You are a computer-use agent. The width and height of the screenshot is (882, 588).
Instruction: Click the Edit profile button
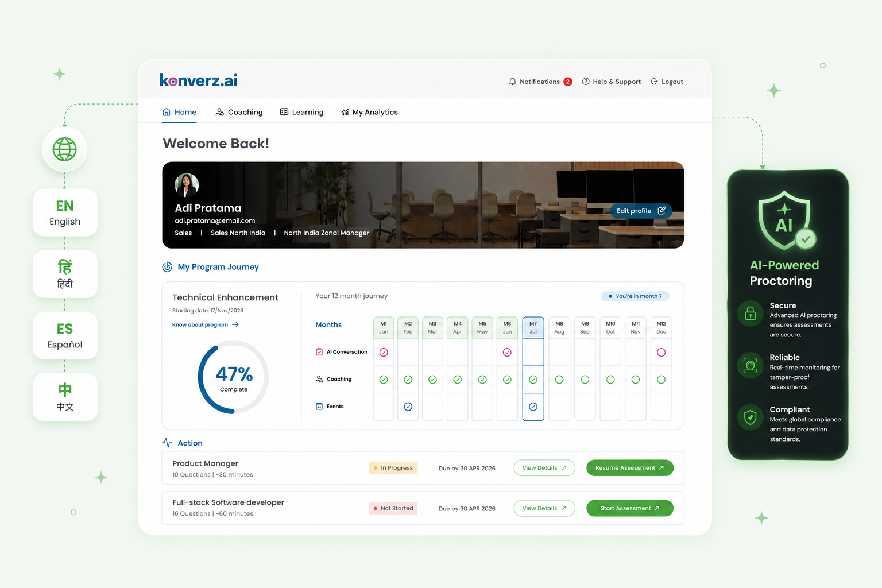coord(641,211)
